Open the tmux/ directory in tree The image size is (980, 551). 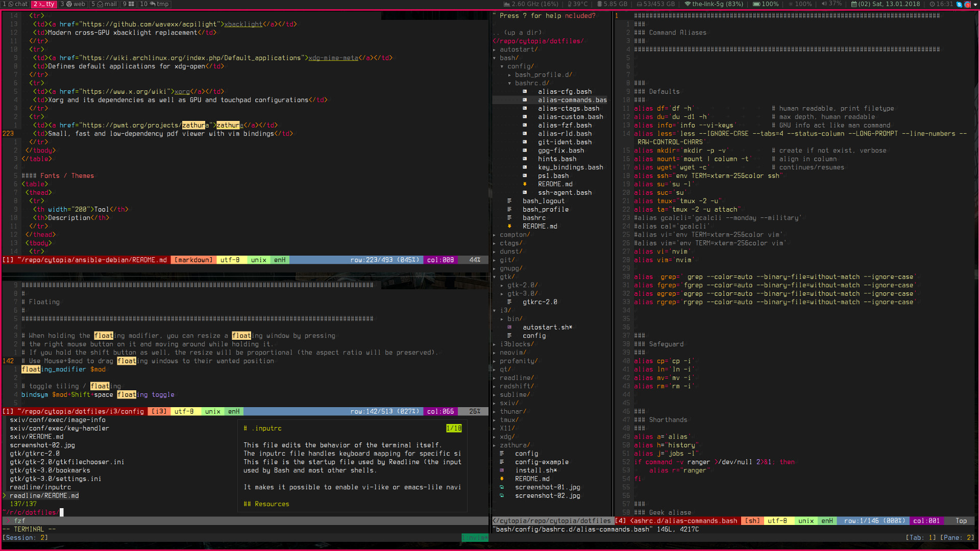509,420
